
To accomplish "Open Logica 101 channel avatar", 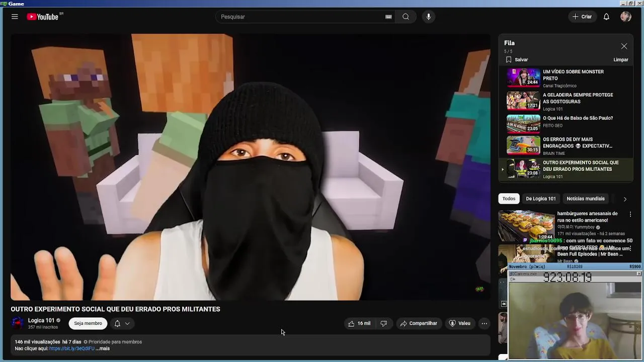I will click(18, 323).
